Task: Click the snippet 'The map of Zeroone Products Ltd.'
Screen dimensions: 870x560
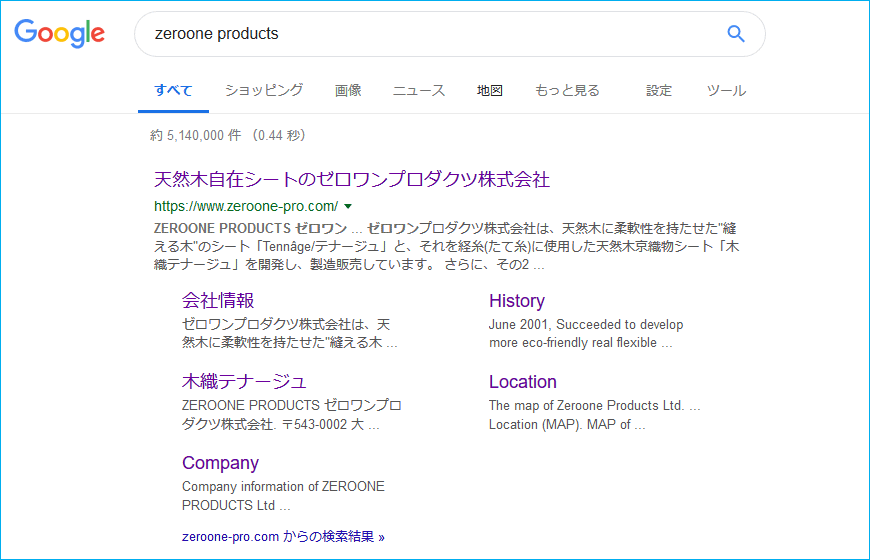Action: [x=586, y=406]
